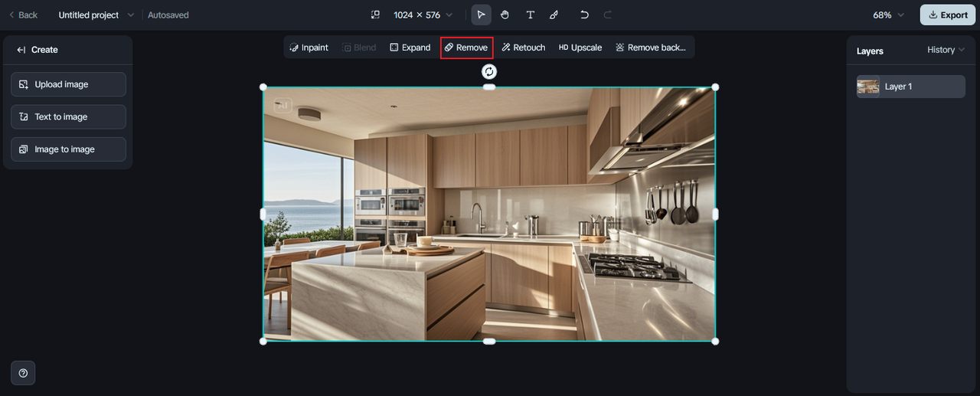
Task: Click the Layer 1 name text
Action: (898, 87)
